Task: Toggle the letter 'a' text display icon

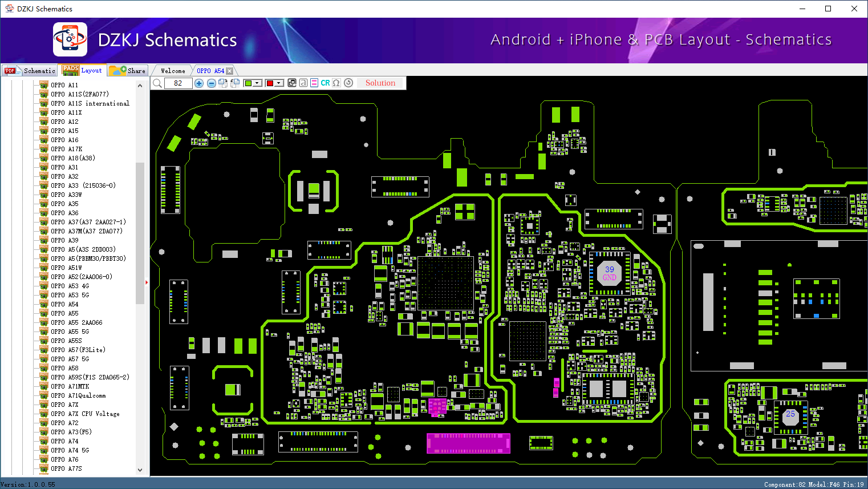Action: pos(303,83)
